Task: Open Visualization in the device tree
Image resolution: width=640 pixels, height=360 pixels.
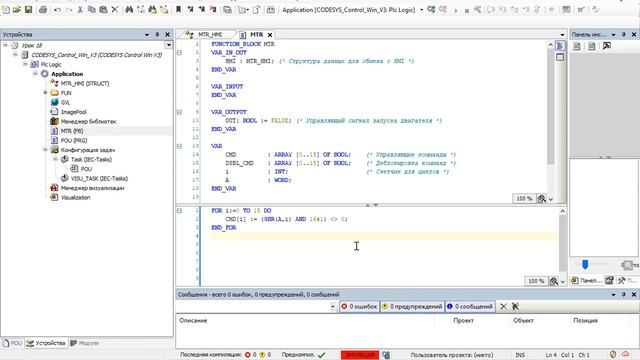Action: pyautogui.click(x=76, y=198)
